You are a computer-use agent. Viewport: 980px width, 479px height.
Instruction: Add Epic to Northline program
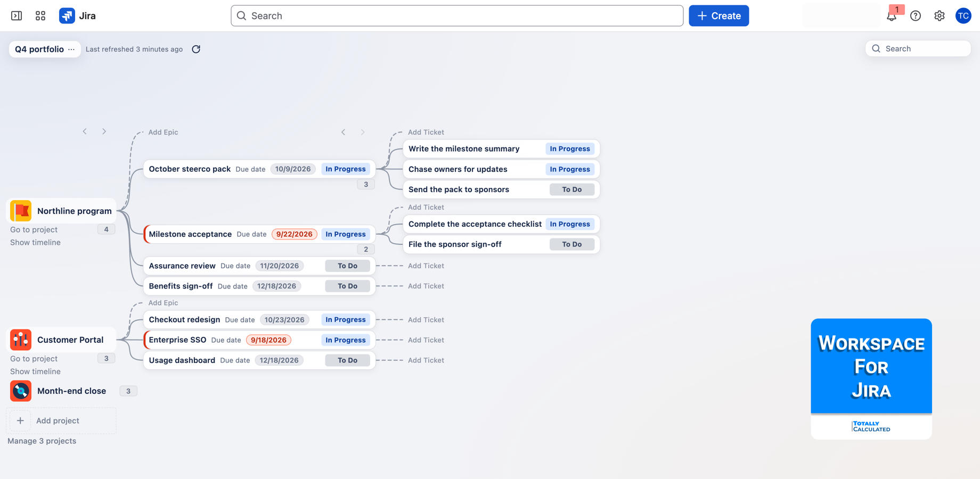click(x=163, y=132)
